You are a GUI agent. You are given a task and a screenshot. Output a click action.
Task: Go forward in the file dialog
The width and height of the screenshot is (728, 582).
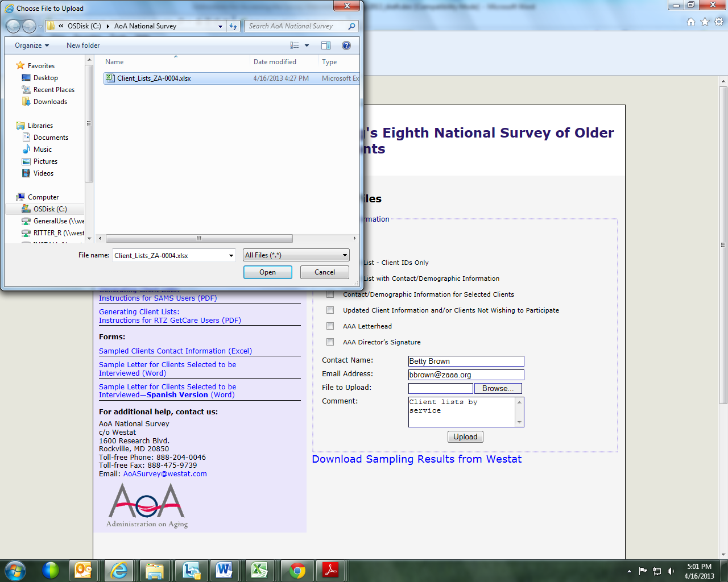(x=29, y=26)
